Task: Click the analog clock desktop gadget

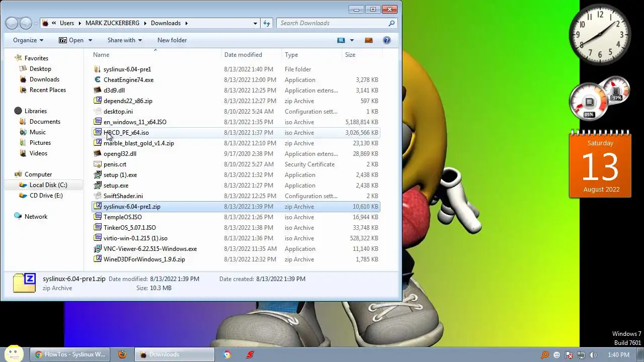Action: point(600,34)
